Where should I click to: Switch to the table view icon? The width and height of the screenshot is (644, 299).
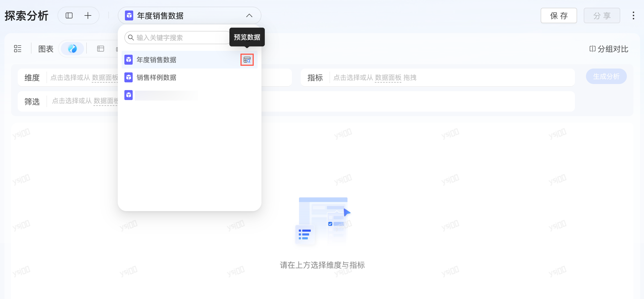(x=101, y=49)
